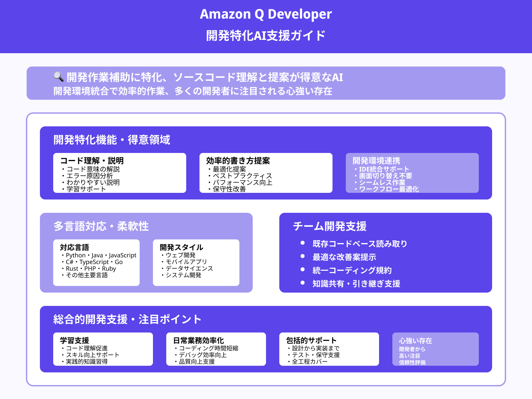Image resolution: width=532 pixels, height=399 pixels.
Task: Open the '開発スタイル' card heading
Action: 182,247
